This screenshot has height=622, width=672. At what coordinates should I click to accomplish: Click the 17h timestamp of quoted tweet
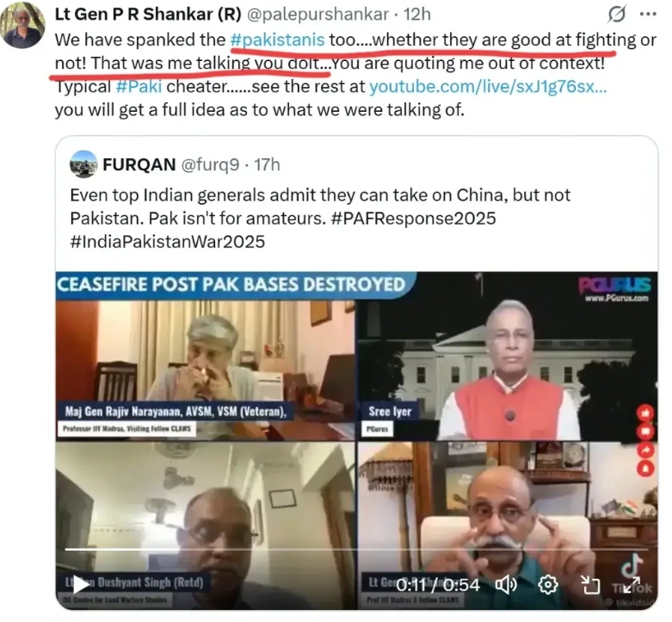coord(267,164)
